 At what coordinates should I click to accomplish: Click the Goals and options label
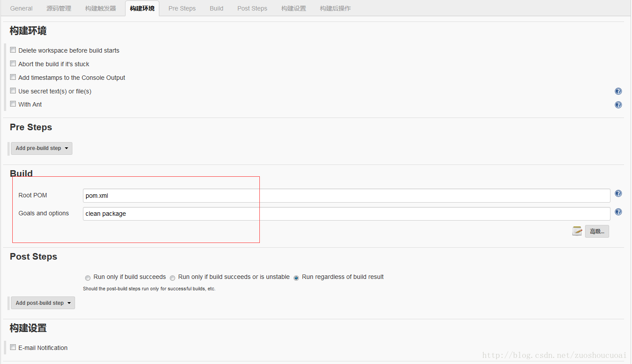43,213
